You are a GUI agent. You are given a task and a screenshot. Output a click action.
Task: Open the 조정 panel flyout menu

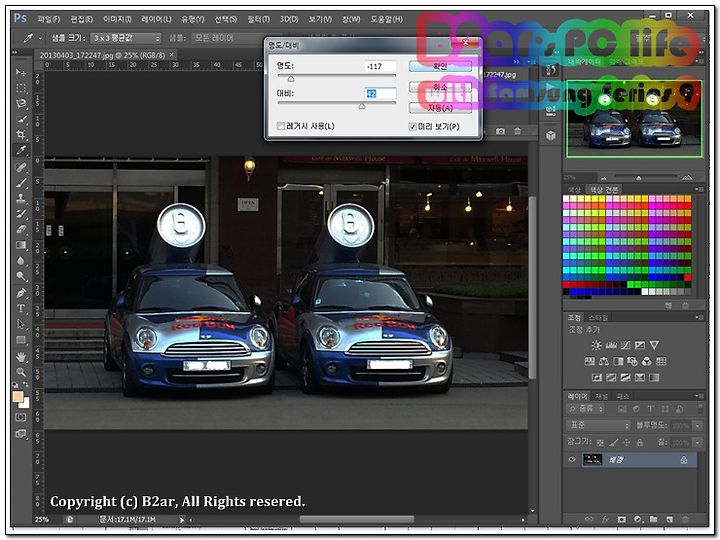click(x=699, y=317)
